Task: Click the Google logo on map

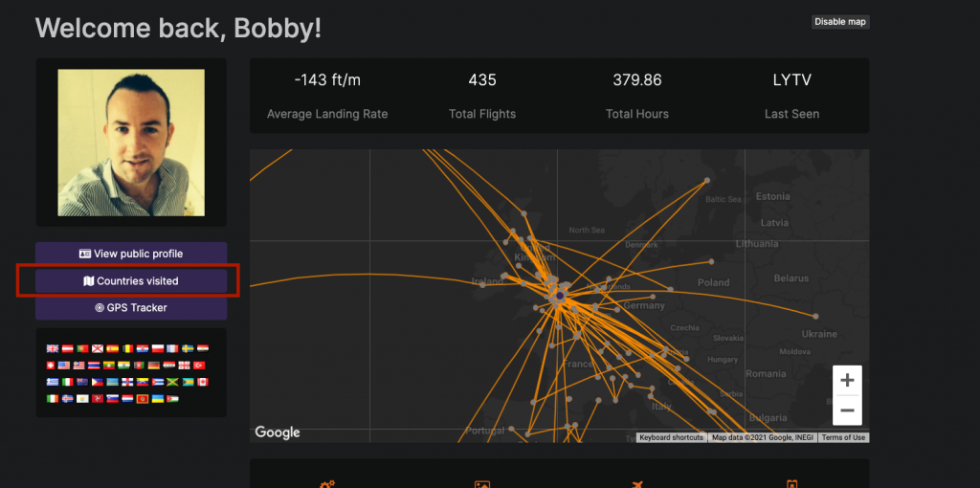Action: (x=277, y=433)
